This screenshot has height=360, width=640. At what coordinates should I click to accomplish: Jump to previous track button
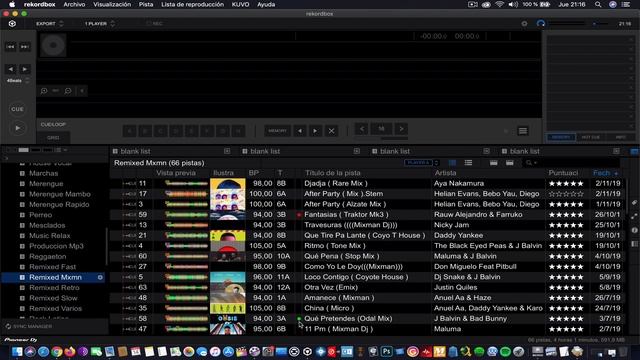[x=10, y=47]
